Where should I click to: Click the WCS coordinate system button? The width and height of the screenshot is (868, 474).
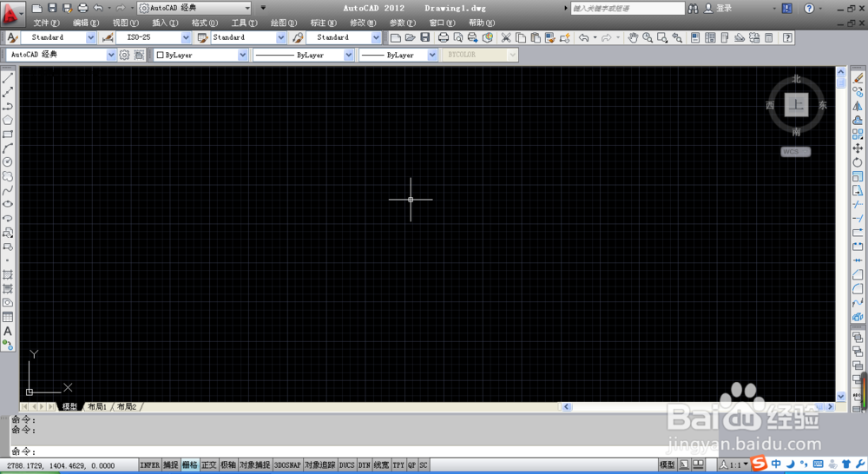[x=795, y=152]
